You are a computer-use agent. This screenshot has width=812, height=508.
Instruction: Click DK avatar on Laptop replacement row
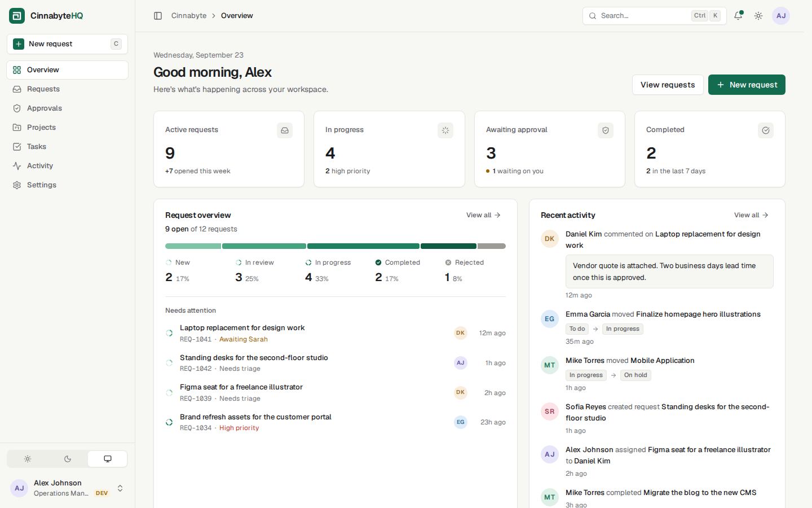[x=461, y=333]
